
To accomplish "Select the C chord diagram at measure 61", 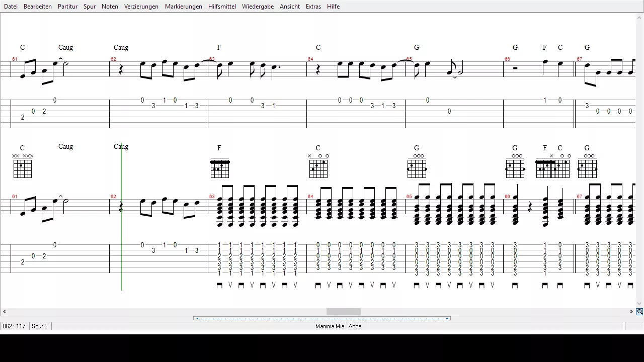I will [23, 166].
